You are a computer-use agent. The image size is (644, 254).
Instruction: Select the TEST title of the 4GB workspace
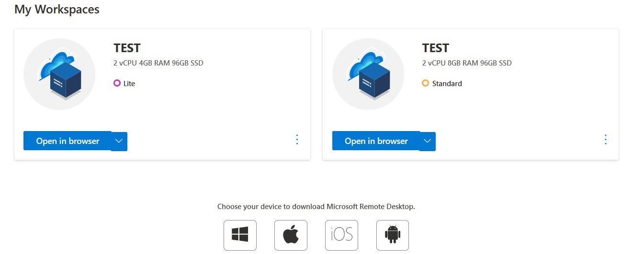127,48
